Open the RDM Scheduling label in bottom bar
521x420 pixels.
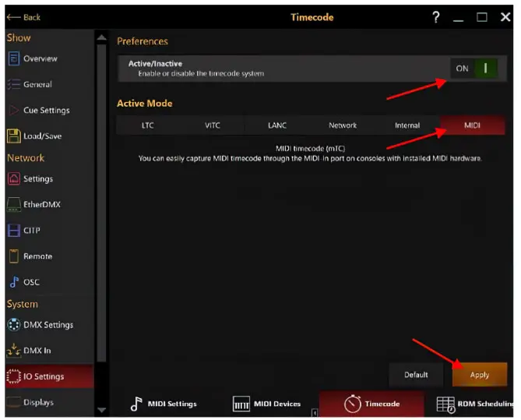click(x=485, y=404)
